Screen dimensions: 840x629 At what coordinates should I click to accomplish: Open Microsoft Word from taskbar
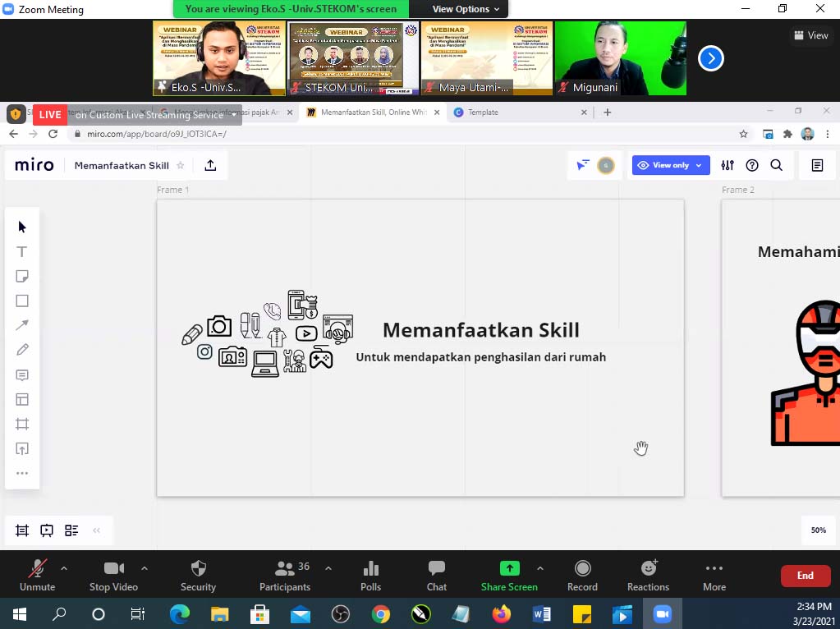pos(542,613)
